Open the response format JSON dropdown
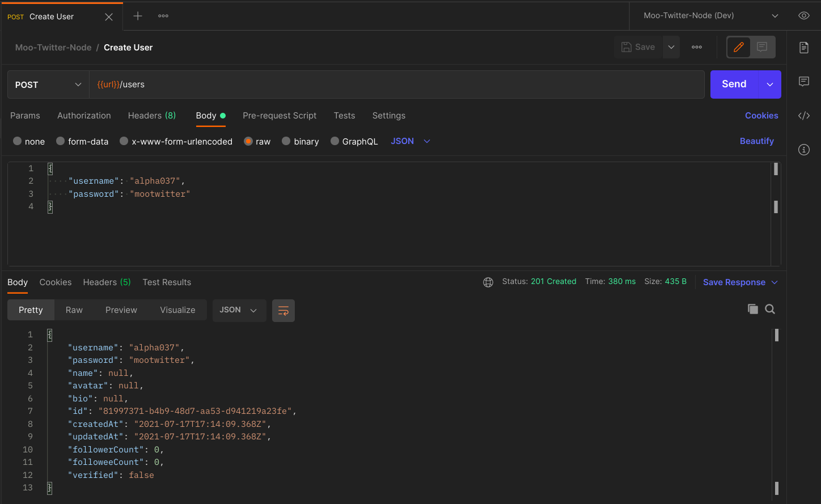 point(239,310)
